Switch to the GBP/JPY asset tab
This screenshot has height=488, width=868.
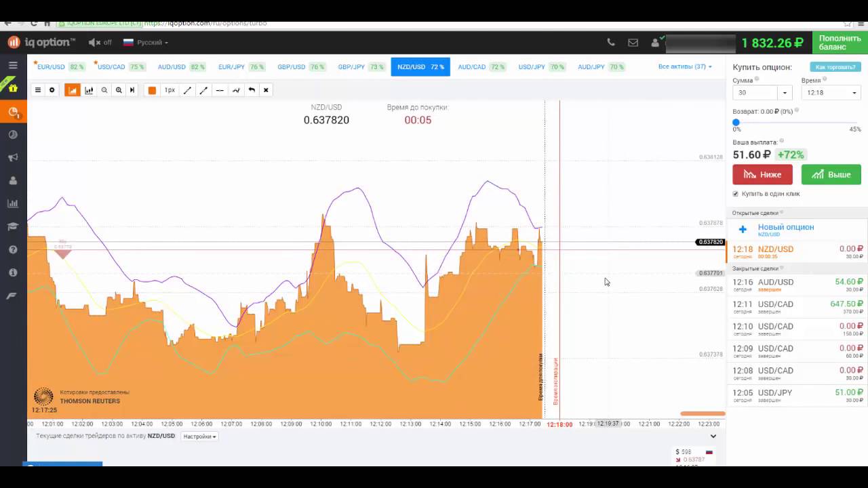pos(361,67)
